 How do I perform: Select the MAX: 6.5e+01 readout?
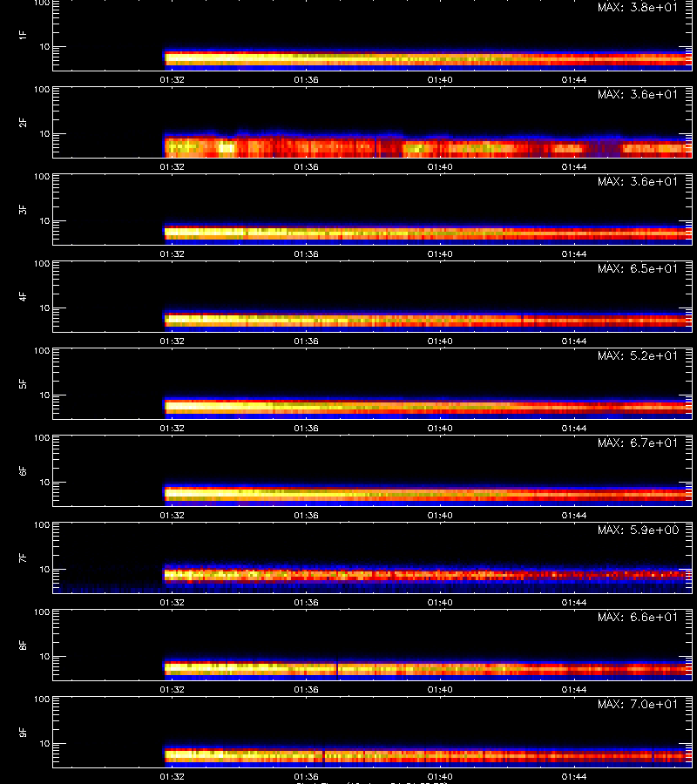coord(638,268)
